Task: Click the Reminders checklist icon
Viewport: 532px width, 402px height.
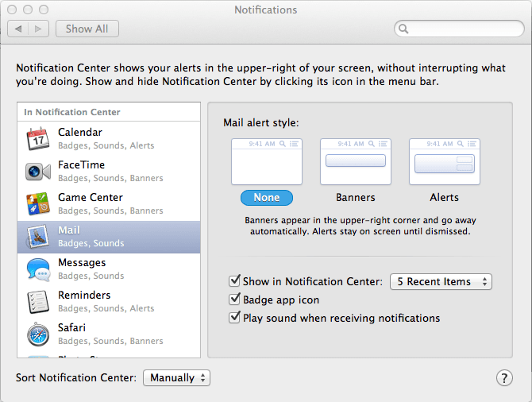Action: 37,302
